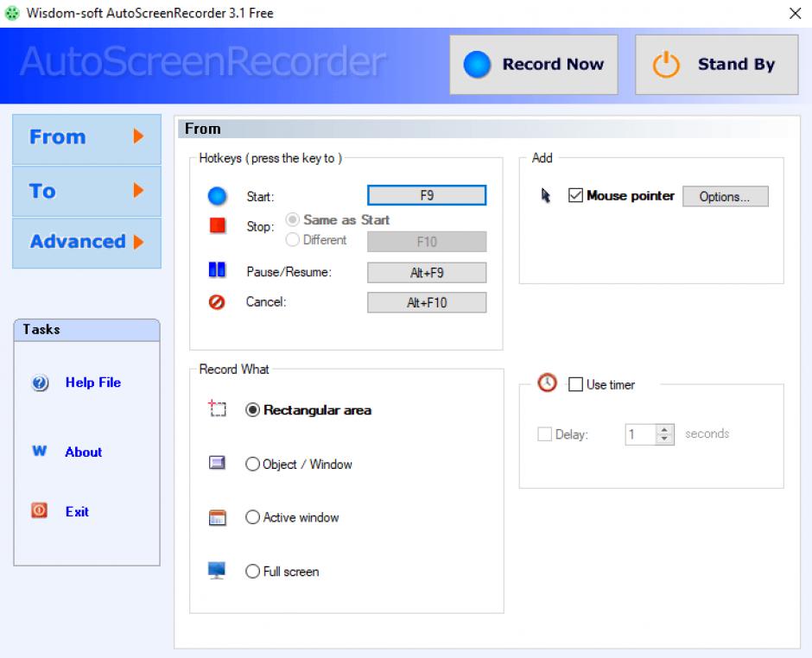The width and height of the screenshot is (812, 658).
Task: Expand the From section orange arrow
Action: tap(137, 136)
